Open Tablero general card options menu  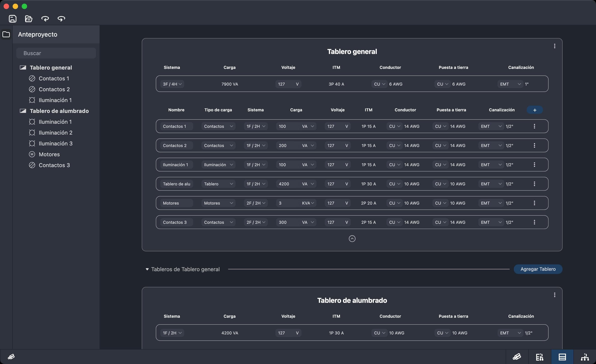point(554,46)
